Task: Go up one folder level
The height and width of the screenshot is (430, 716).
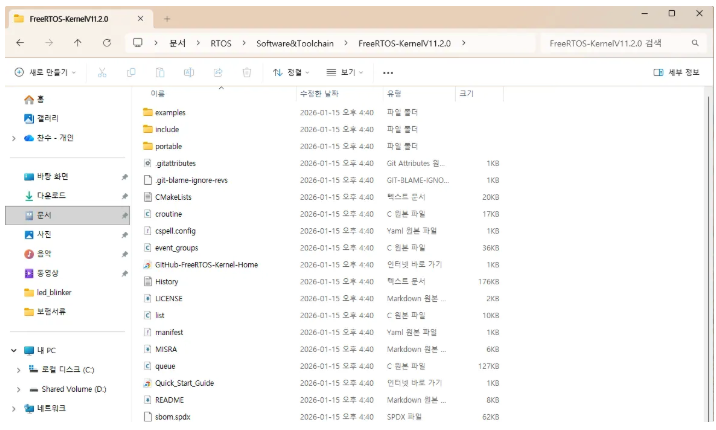Action: click(78, 43)
